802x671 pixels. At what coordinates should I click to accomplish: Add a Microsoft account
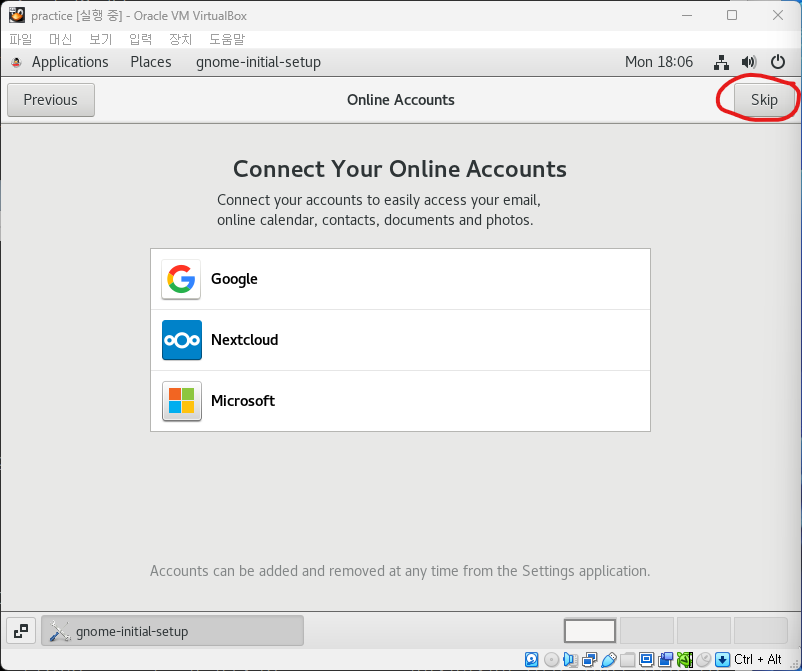click(x=400, y=401)
